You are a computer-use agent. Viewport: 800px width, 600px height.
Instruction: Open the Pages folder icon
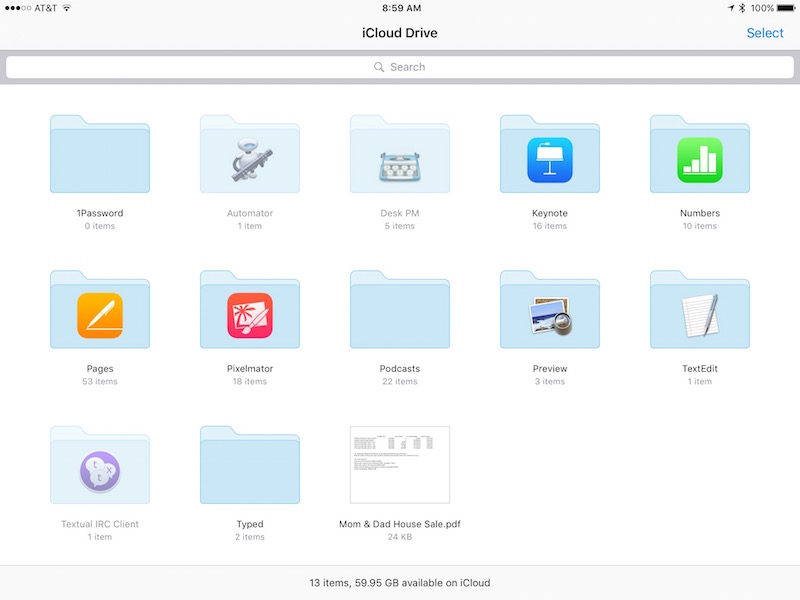point(100,310)
